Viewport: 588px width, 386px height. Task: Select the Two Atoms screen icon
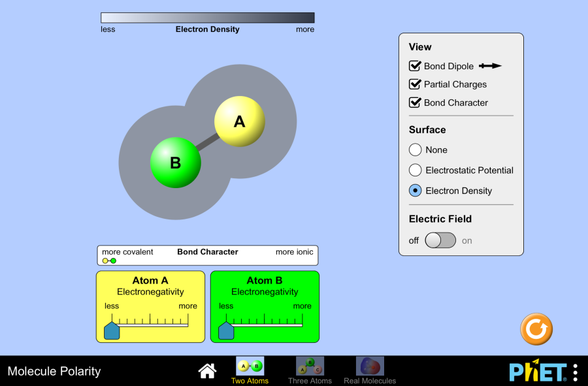pos(250,366)
